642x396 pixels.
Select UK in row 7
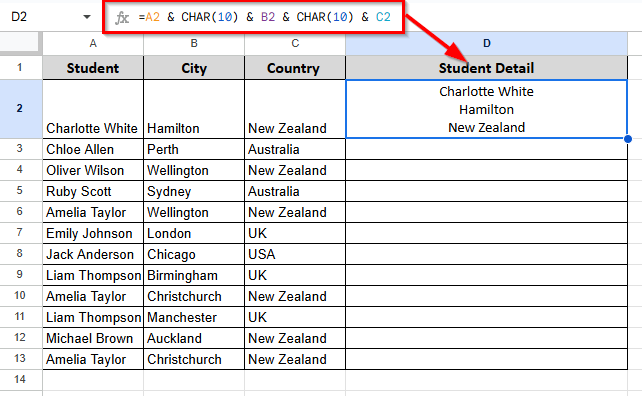tap(295, 233)
